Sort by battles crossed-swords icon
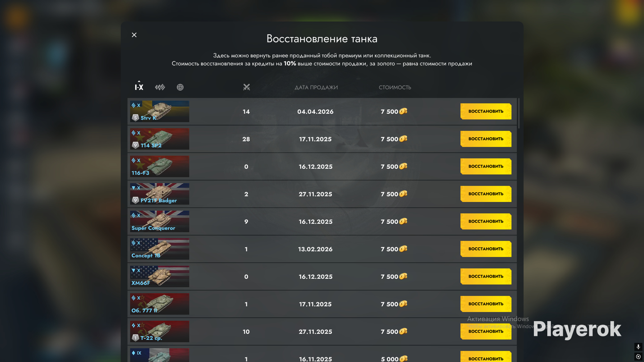 (246, 87)
